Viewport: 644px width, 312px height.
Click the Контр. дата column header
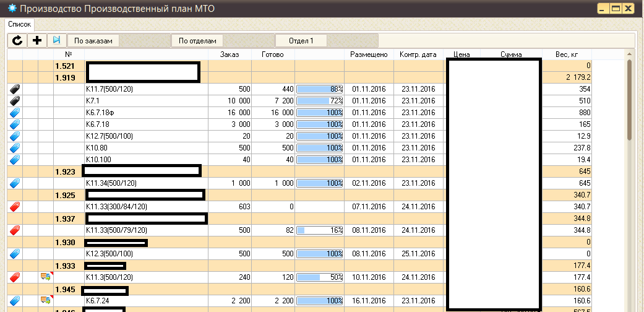pyautogui.click(x=418, y=54)
